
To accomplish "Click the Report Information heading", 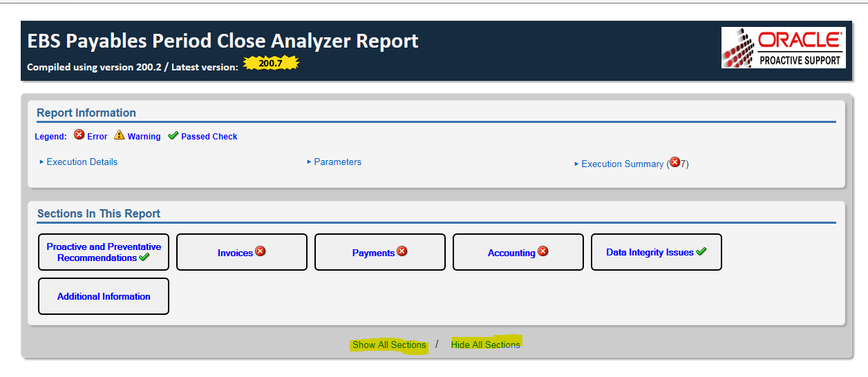I will tap(86, 113).
